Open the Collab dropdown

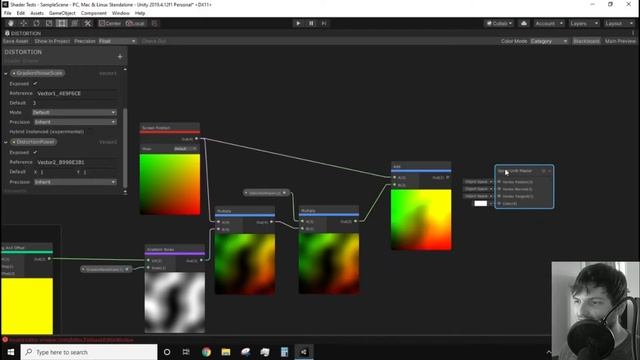(x=499, y=23)
